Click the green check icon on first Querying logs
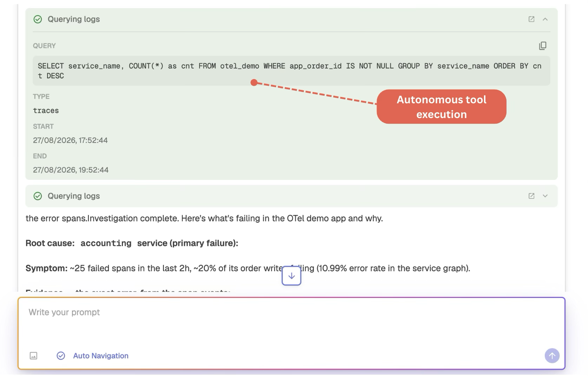 pos(38,19)
